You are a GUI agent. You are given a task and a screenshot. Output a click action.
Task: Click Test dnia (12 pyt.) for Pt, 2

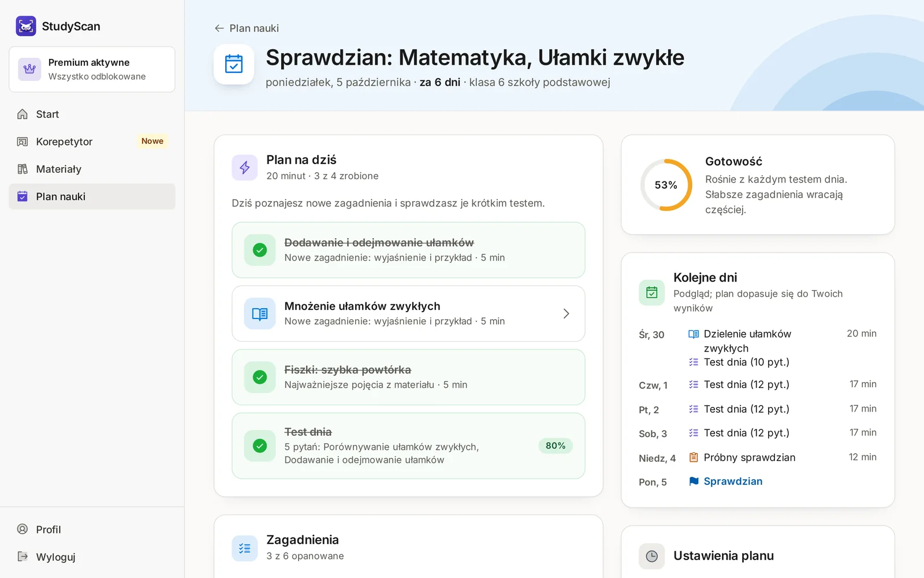(x=746, y=409)
